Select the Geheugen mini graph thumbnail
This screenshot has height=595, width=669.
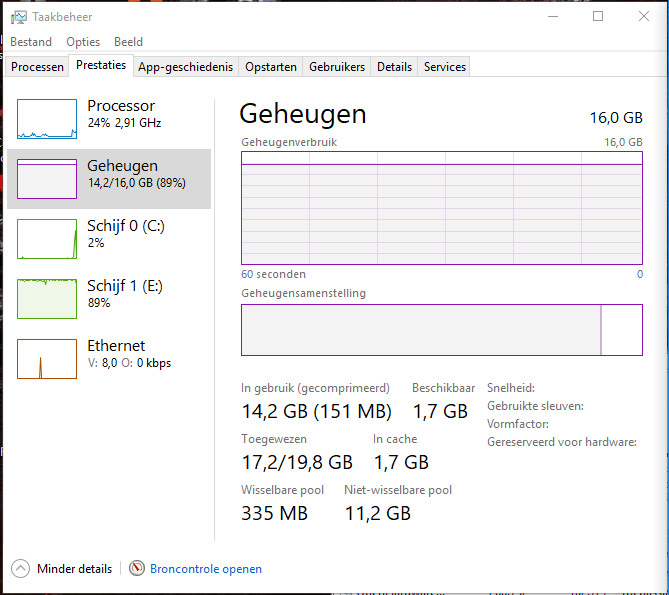coord(47,179)
